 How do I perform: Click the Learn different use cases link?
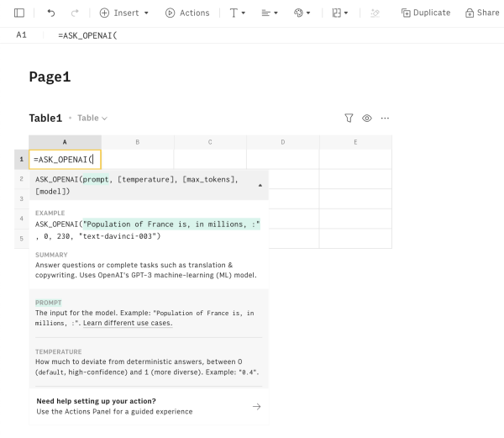tap(128, 323)
